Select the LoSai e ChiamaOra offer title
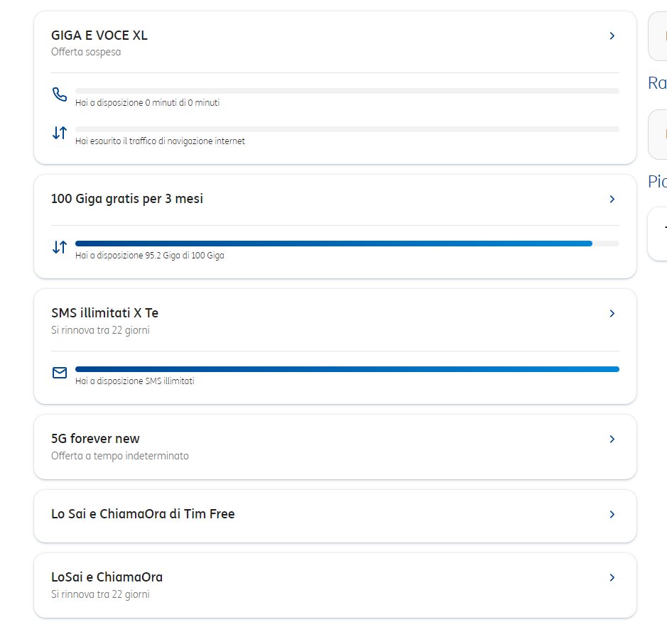The width and height of the screenshot is (667, 644). (x=107, y=577)
